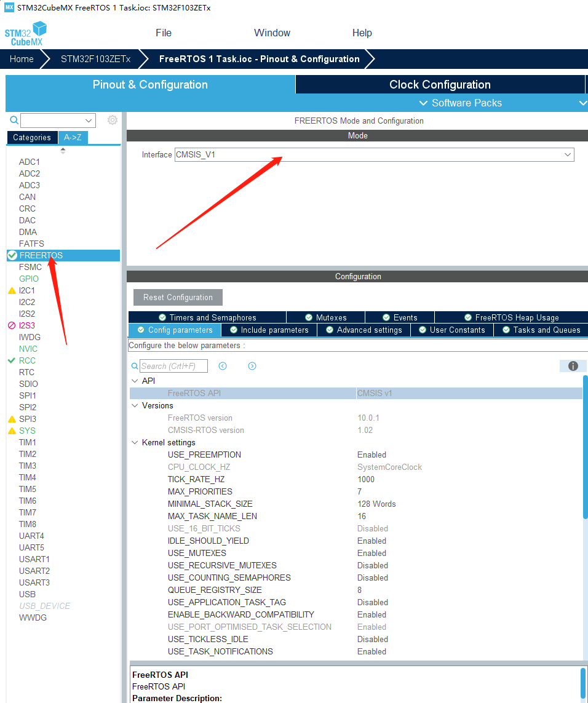The image size is (588, 703).
Task: Open the search settings gear icon
Action: 112,120
